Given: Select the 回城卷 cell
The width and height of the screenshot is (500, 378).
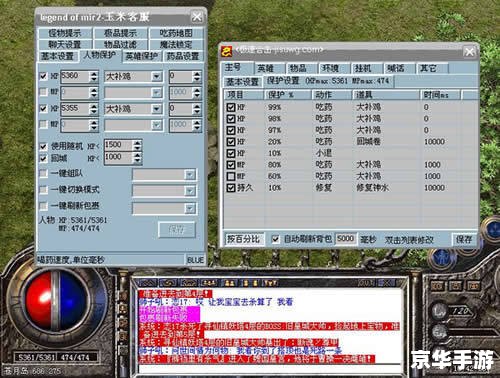Looking at the screenshot, I should coord(369,142).
